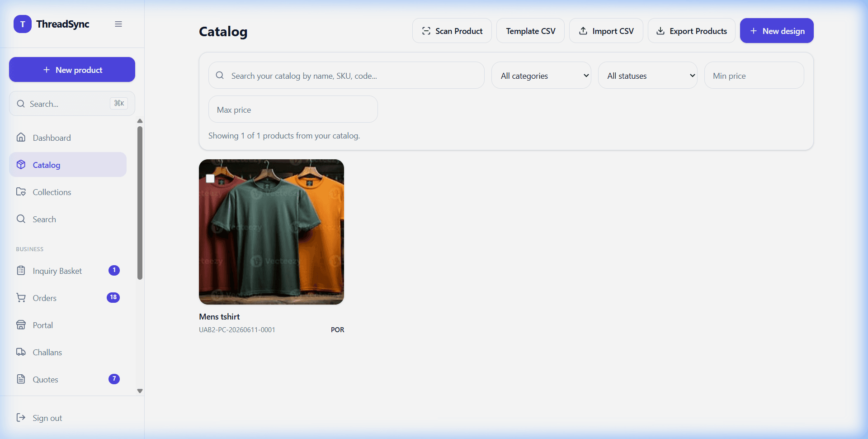Open Portal from the sidebar
This screenshot has height=439, width=868.
click(68, 325)
